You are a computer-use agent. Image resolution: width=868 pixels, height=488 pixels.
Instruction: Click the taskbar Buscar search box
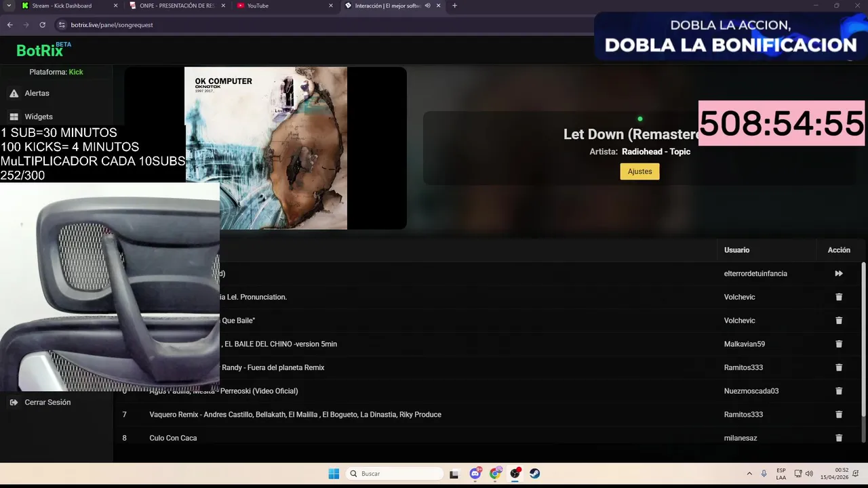pyautogui.click(x=395, y=474)
